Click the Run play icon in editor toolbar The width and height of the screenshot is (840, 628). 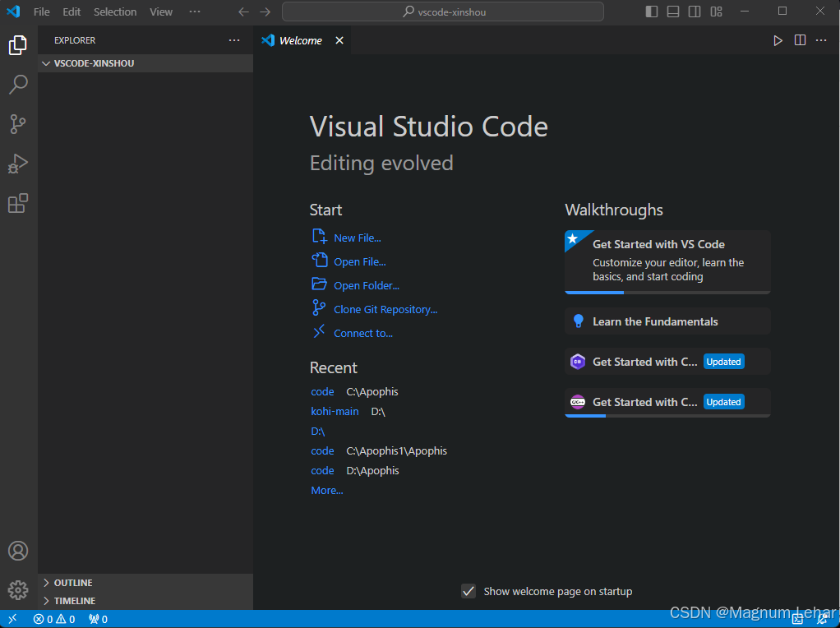coord(778,41)
